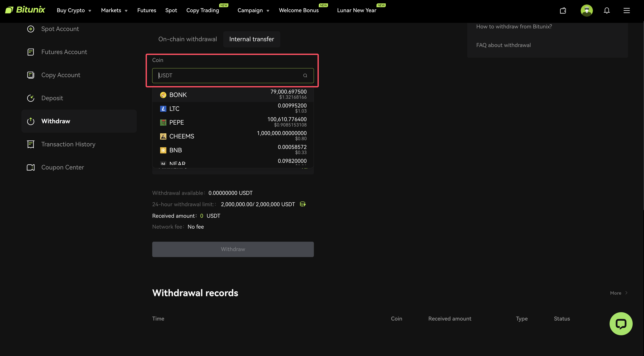Viewport: 644px width, 356px height.
Task: Click the Deposit sidebar icon
Action: 31,98
